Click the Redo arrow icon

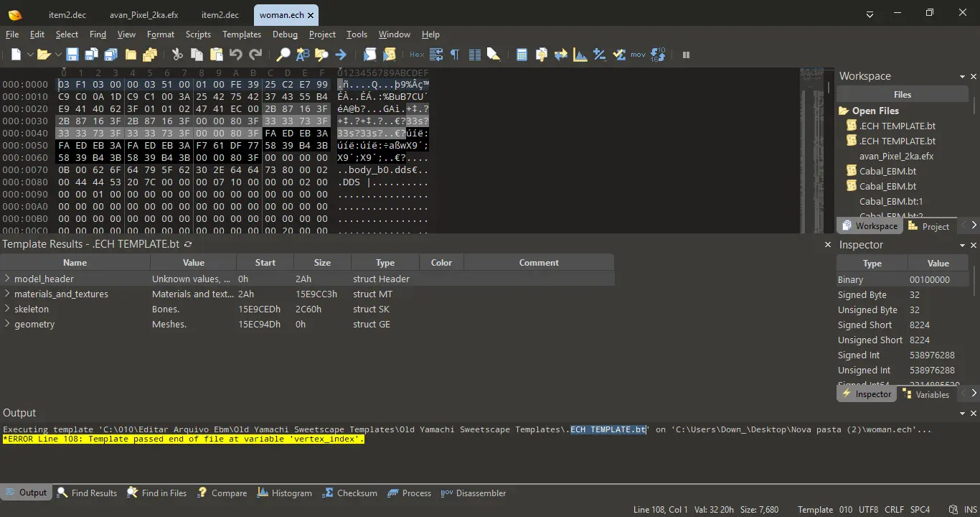[x=255, y=55]
